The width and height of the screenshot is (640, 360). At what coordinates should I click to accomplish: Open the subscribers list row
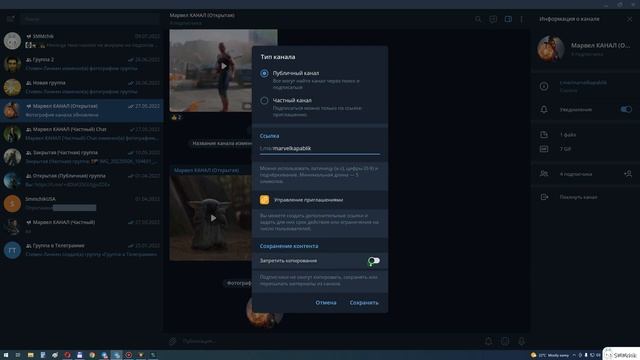[x=586, y=174]
